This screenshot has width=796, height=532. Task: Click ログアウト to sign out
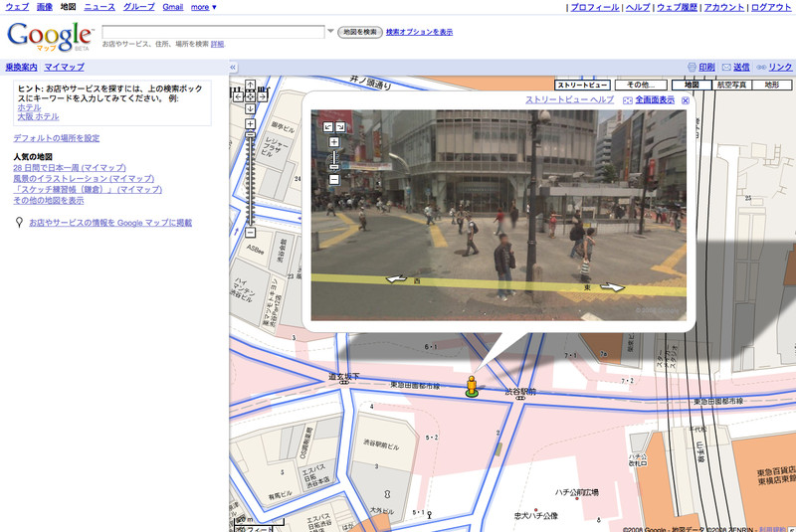771,7
